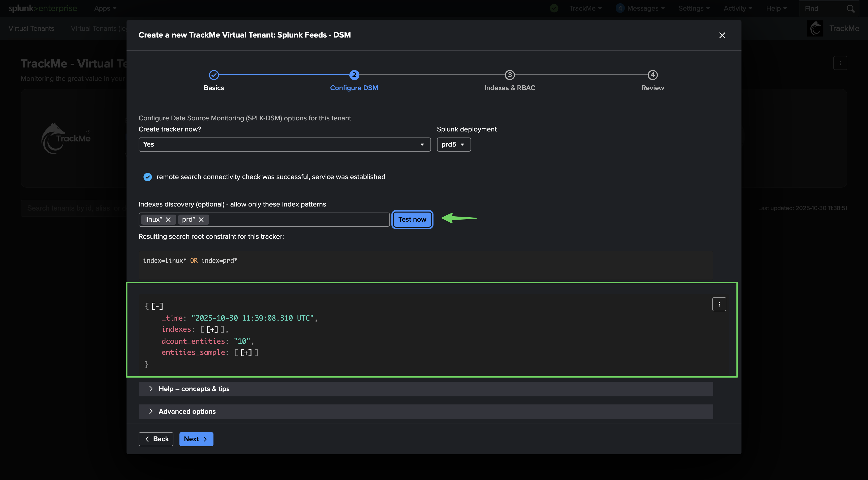Click the Basics step checkmark circle

tap(214, 75)
